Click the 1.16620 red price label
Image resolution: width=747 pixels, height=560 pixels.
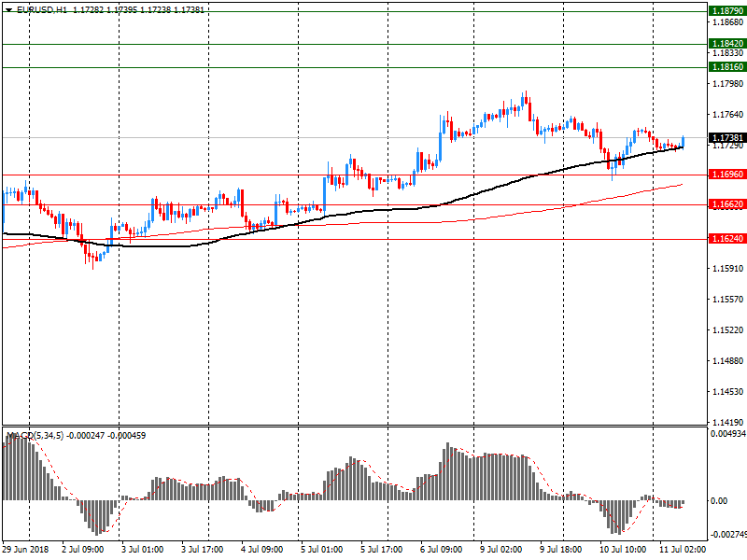tap(727, 204)
